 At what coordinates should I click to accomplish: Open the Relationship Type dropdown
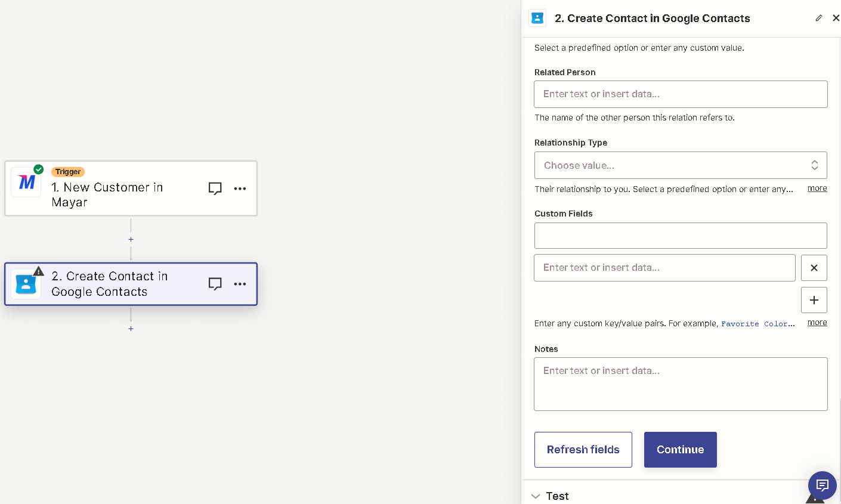coord(681,165)
